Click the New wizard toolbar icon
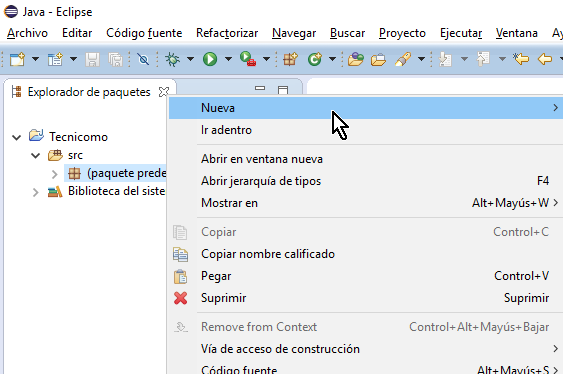The height and width of the screenshot is (374, 563). point(17,59)
